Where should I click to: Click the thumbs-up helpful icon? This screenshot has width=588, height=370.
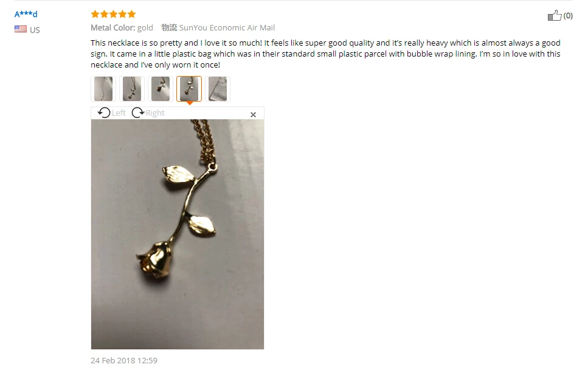tap(555, 15)
